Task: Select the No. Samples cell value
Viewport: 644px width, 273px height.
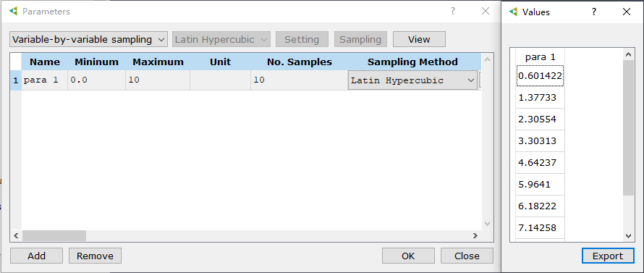Action: pyautogui.click(x=300, y=80)
